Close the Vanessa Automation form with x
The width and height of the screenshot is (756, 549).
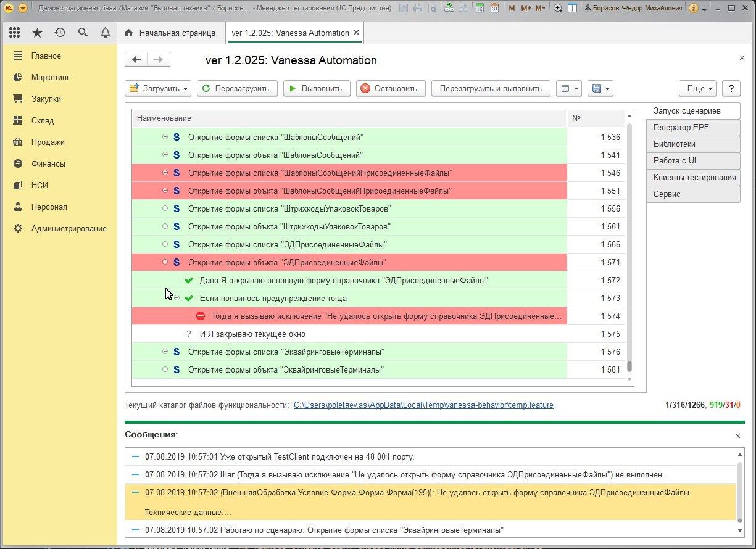coord(742,57)
